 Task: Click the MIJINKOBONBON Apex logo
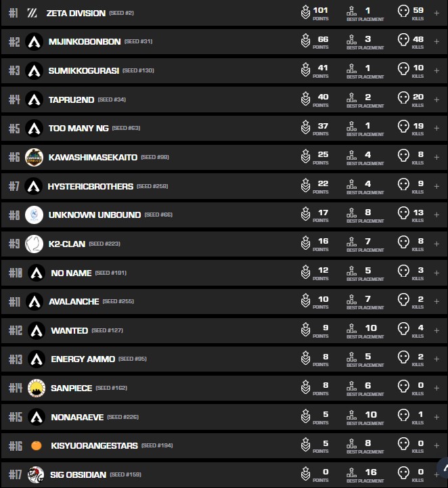point(35,42)
